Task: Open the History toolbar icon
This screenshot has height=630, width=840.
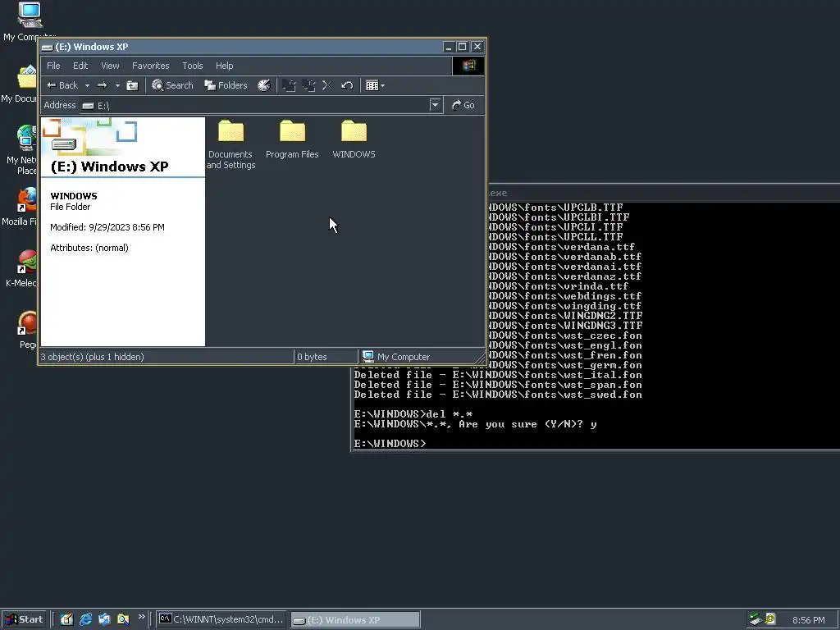Action: point(264,85)
